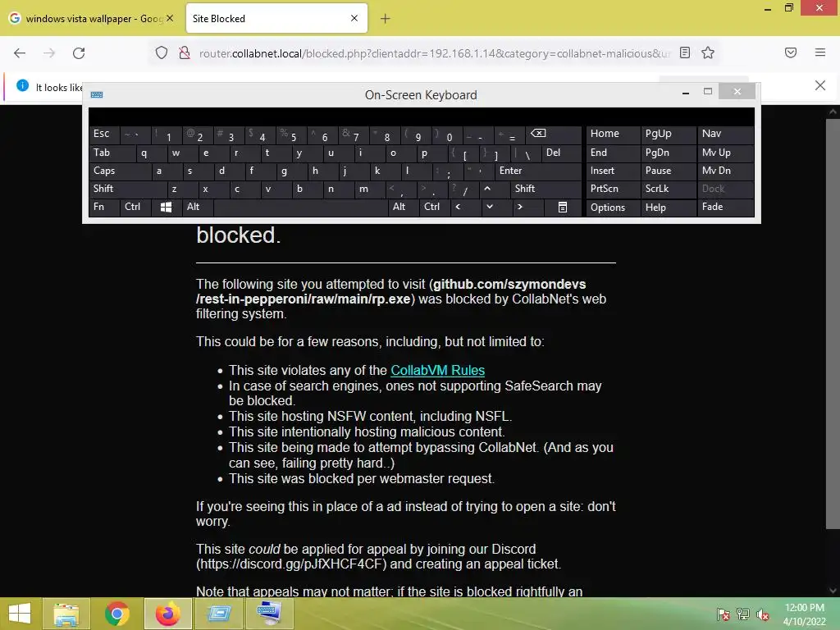Viewport: 840px width, 630px height.
Task: Close the Site Blocked tab
Action: click(354, 18)
